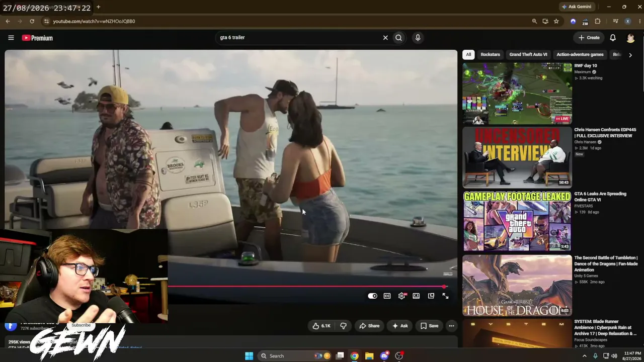
Task: Open the media controls icon in toolbar
Action: pyautogui.click(x=615, y=21)
